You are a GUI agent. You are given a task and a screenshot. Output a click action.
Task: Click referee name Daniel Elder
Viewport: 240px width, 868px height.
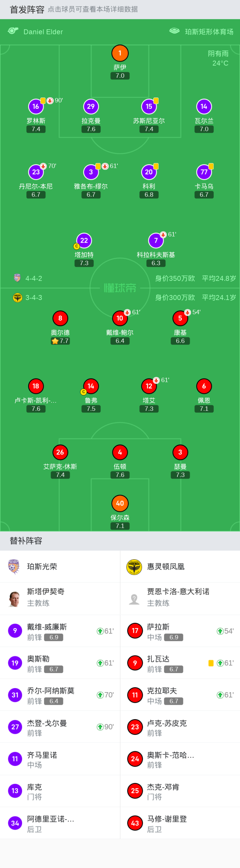(x=43, y=32)
